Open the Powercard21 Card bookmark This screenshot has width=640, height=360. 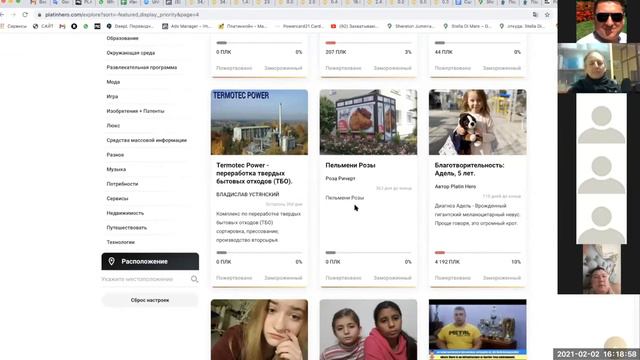click(300, 26)
